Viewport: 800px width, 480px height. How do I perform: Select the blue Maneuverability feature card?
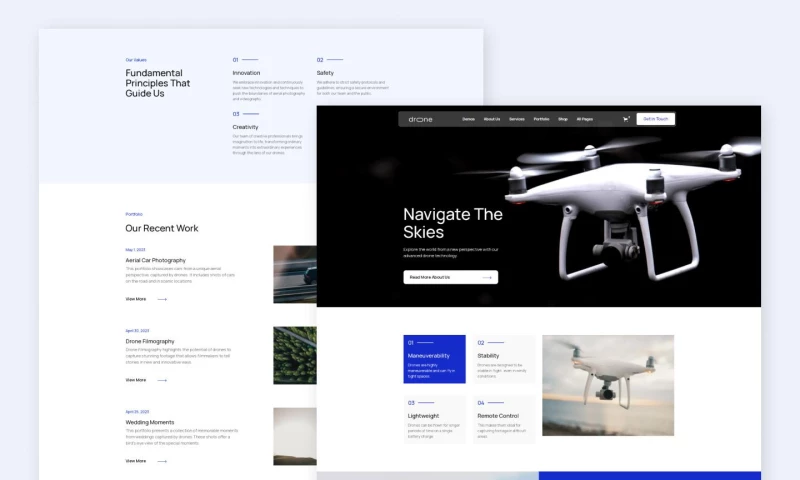click(434, 359)
